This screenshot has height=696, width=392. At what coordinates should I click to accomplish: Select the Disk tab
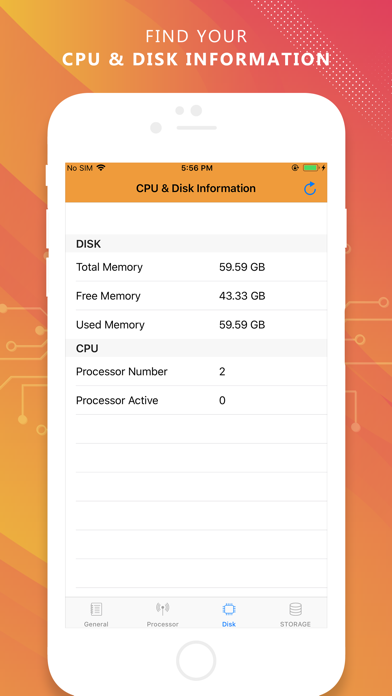(229, 614)
